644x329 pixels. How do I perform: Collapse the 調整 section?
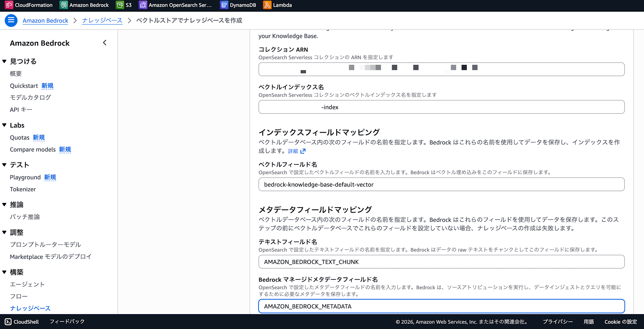click(x=5, y=232)
